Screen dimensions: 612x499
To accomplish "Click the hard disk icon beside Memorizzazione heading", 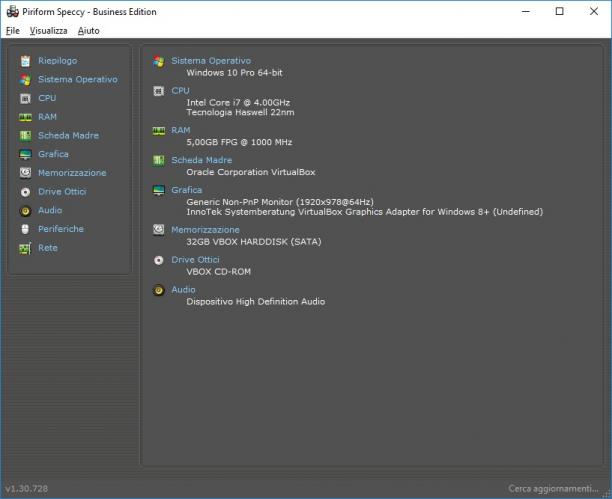I will tap(158, 230).
